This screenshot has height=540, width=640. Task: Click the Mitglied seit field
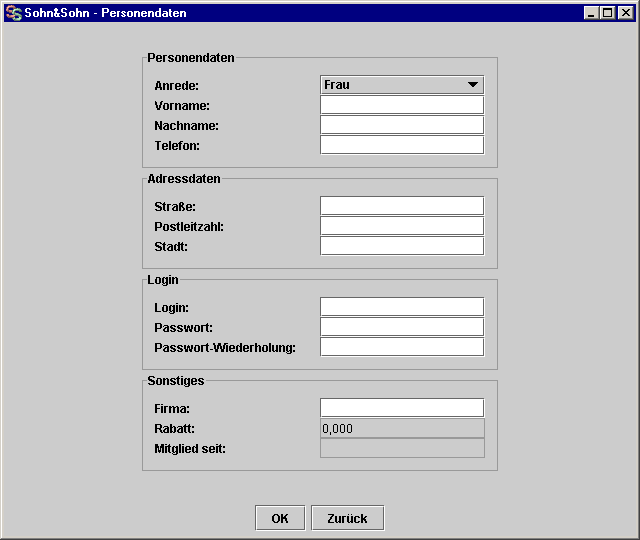pos(402,448)
